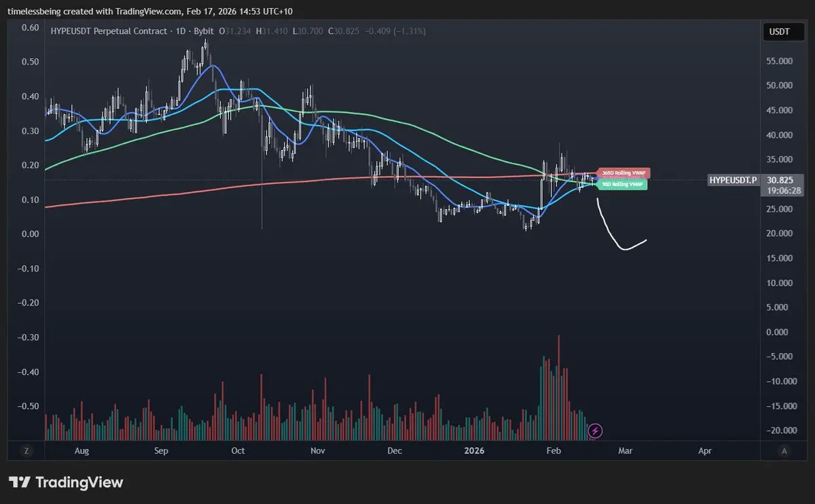
Task: Click 45.000 on the right price scale
Action: 780,110
